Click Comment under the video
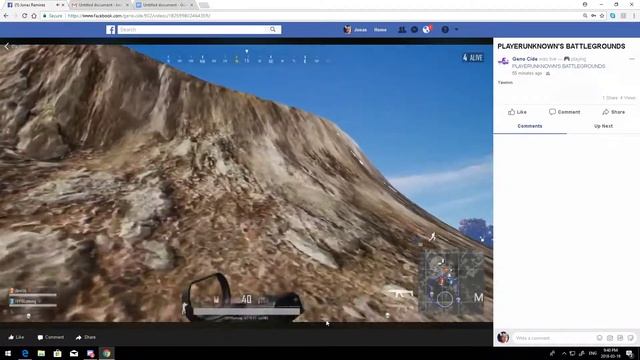Screen dimensions: 640x360 pos(51,337)
